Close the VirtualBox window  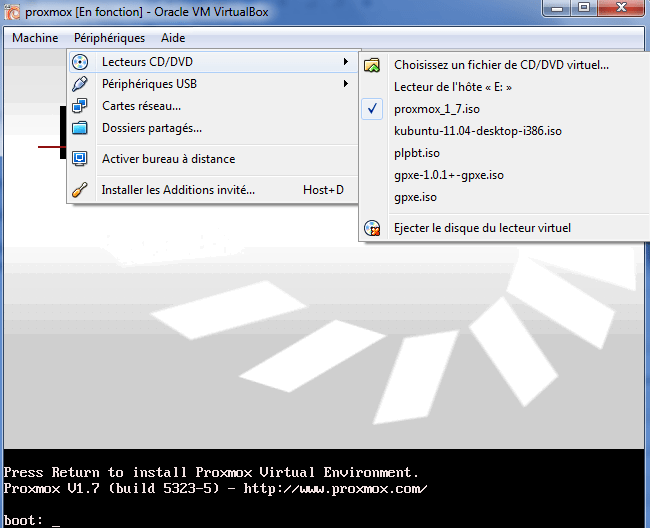point(621,8)
